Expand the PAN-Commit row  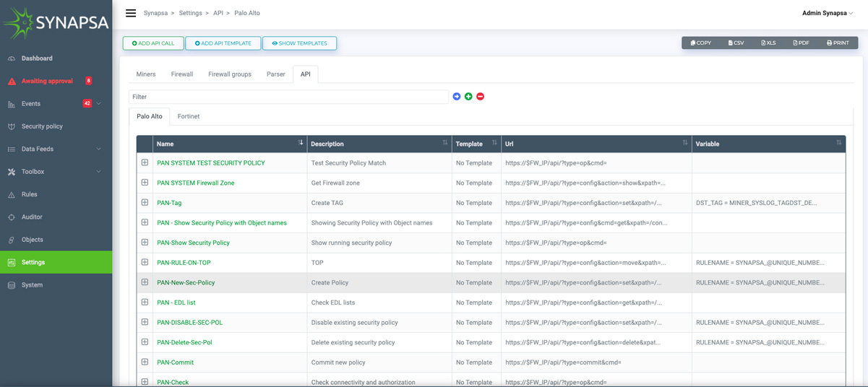[145, 362]
